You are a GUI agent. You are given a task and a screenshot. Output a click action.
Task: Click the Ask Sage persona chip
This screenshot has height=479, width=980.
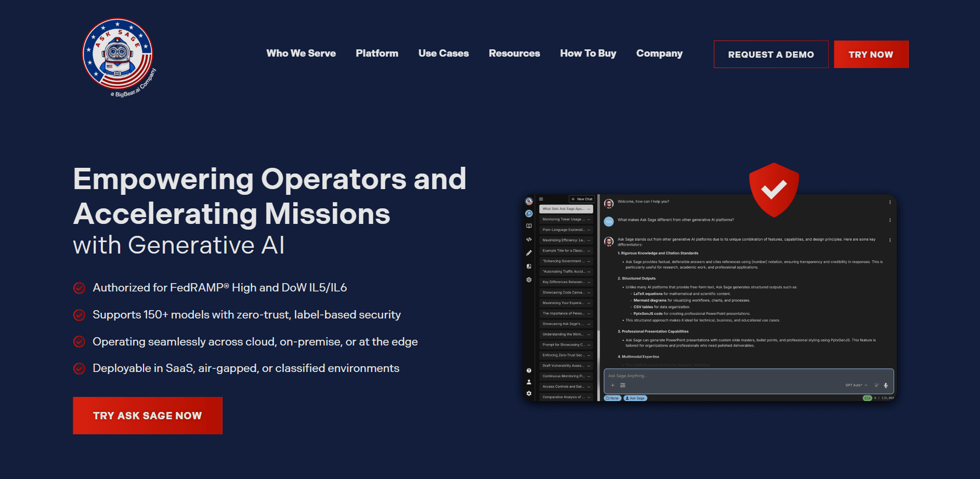tap(635, 398)
